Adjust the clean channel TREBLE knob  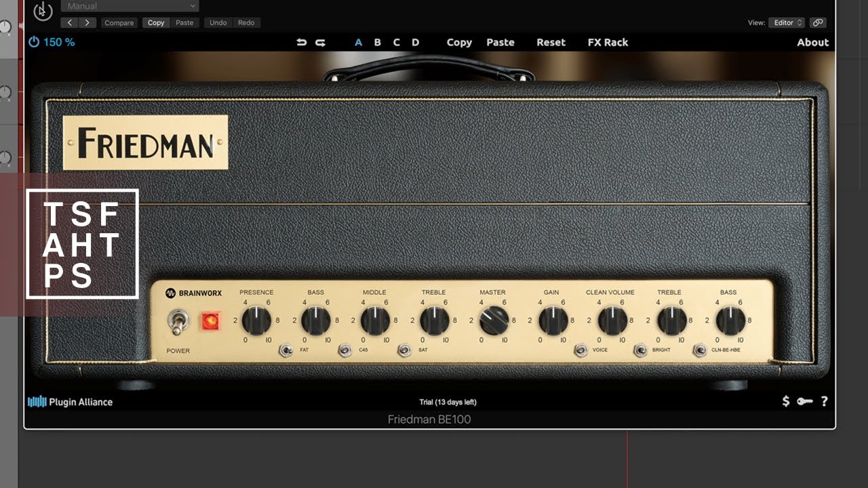(671, 321)
